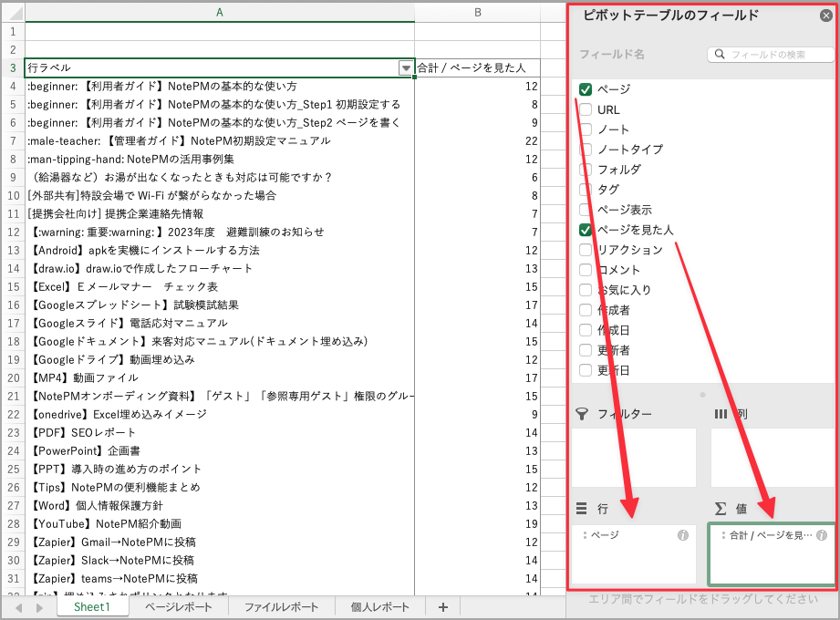Click the rows area icon

pos(581,508)
